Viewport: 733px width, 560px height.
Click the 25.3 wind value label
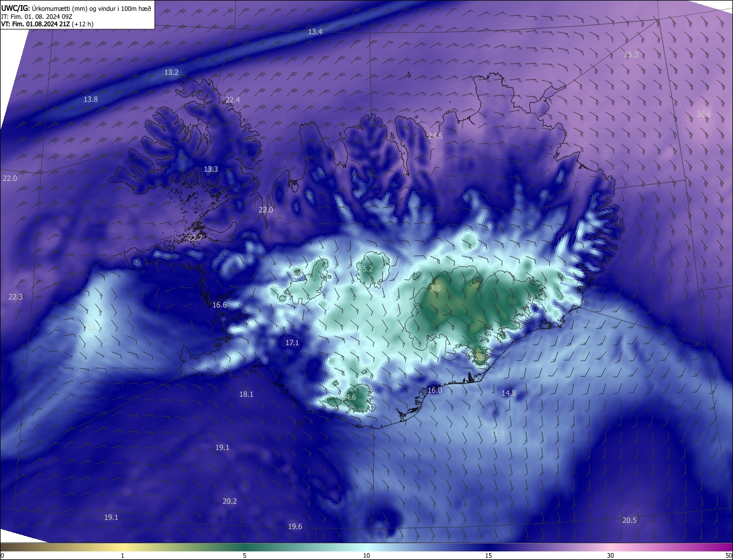(631, 55)
